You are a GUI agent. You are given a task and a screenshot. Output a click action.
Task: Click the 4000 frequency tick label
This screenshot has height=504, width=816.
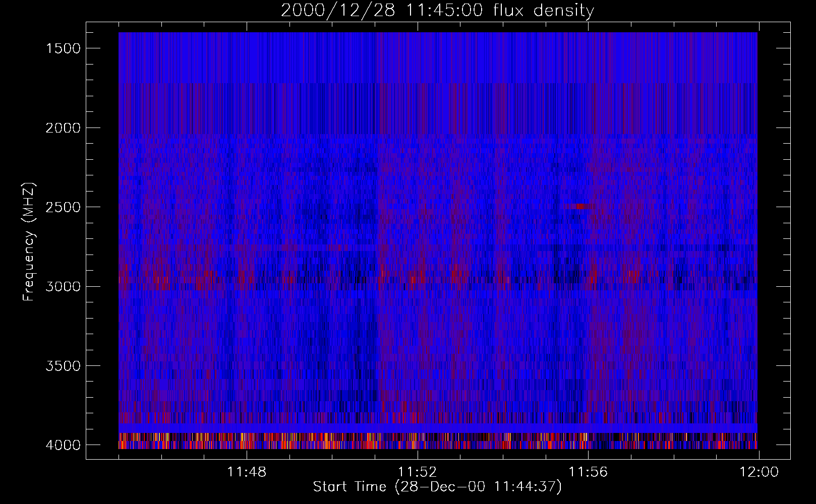click(x=63, y=445)
